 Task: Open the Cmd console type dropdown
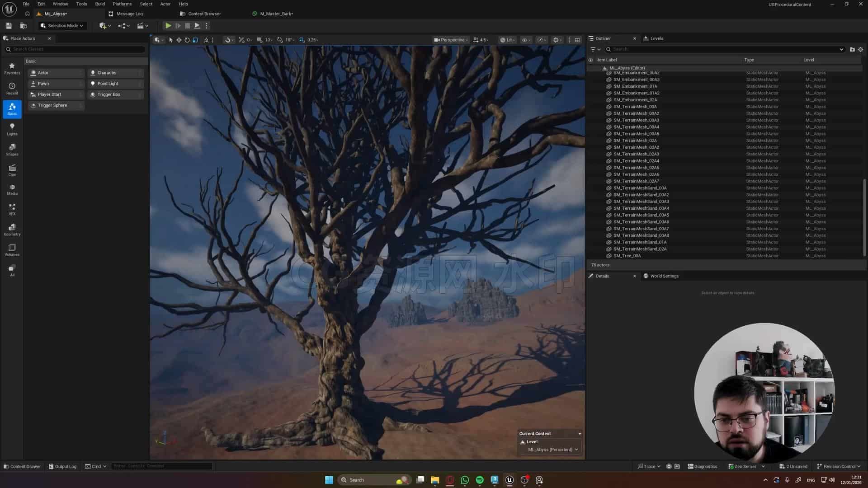point(96,466)
